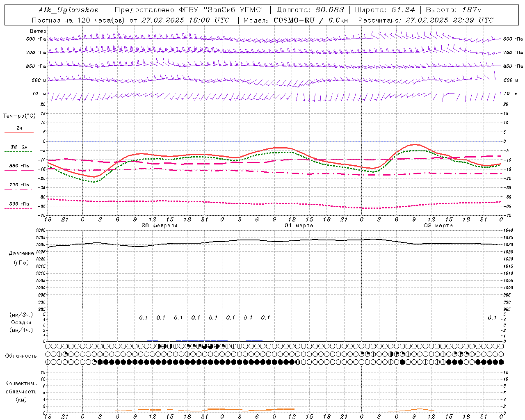
Task: Select the 'Долгота: 80.083' header value
Action: pos(310,10)
